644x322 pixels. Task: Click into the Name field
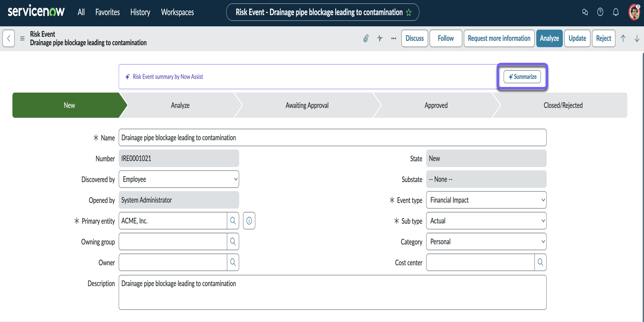pyautogui.click(x=332, y=138)
